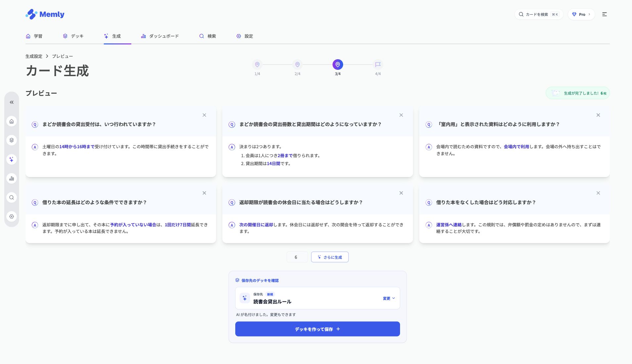The image size is (632, 364).
Task: Click the 生成が完了しました! 6枚 status badge
Action: coord(578,93)
